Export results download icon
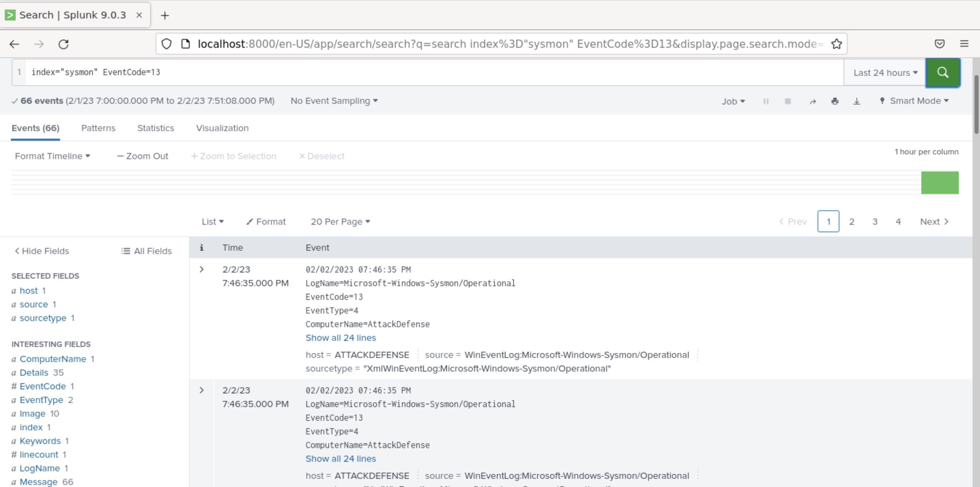Image resolution: width=980 pixels, height=487 pixels. point(857,101)
